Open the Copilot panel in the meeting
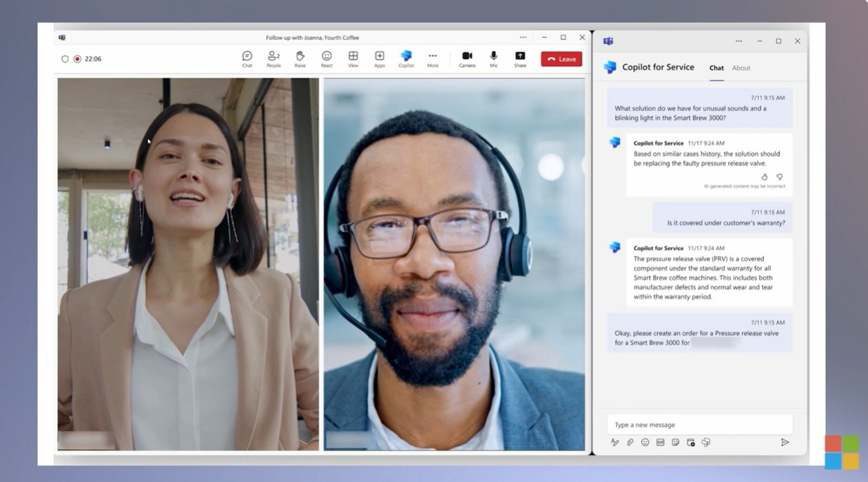868x482 pixels. tap(406, 59)
